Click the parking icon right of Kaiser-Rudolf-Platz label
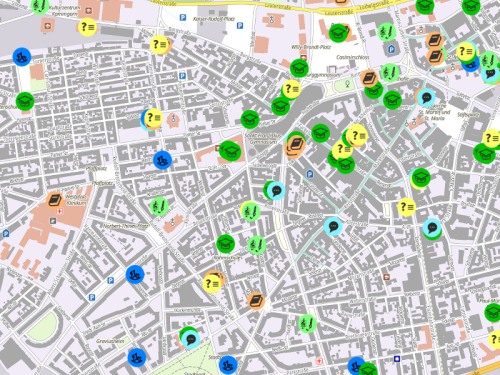 coord(240,25)
